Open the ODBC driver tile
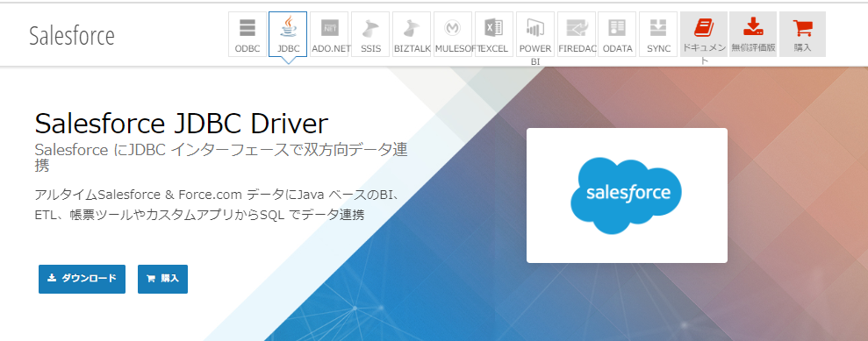 (247, 33)
